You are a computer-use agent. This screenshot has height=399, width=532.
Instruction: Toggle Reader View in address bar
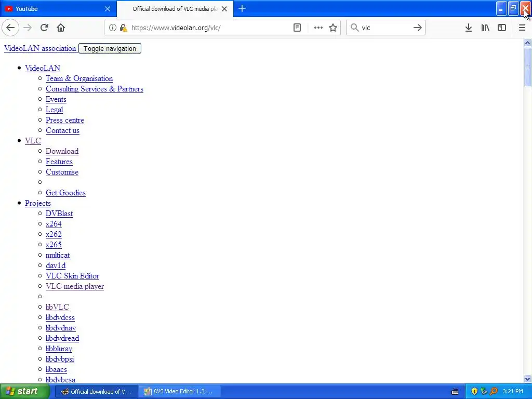[x=297, y=28]
